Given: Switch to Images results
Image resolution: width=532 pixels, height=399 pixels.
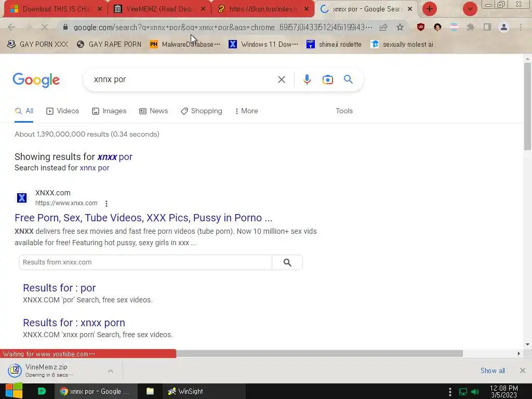Looking at the screenshot, I should click(x=109, y=111).
